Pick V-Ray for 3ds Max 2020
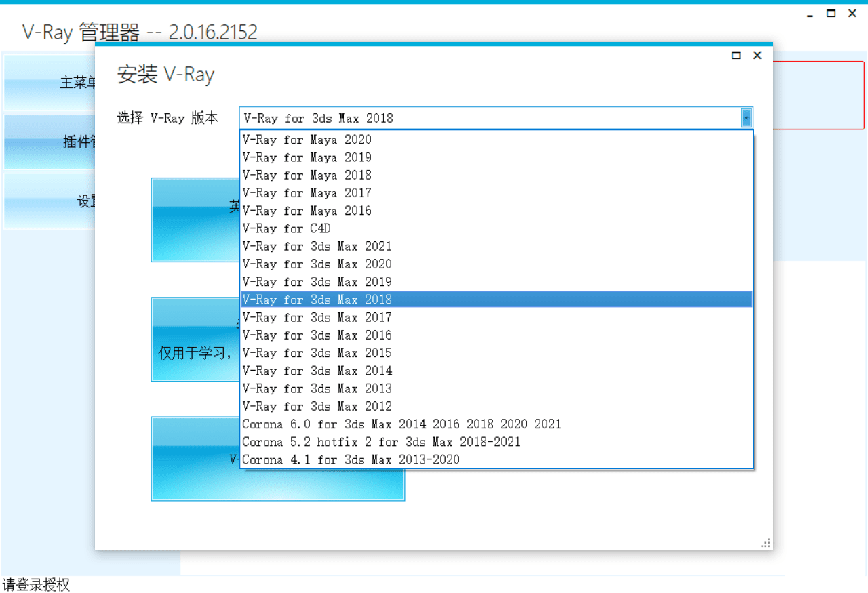The image size is (868, 593). [x=496, y=264]
